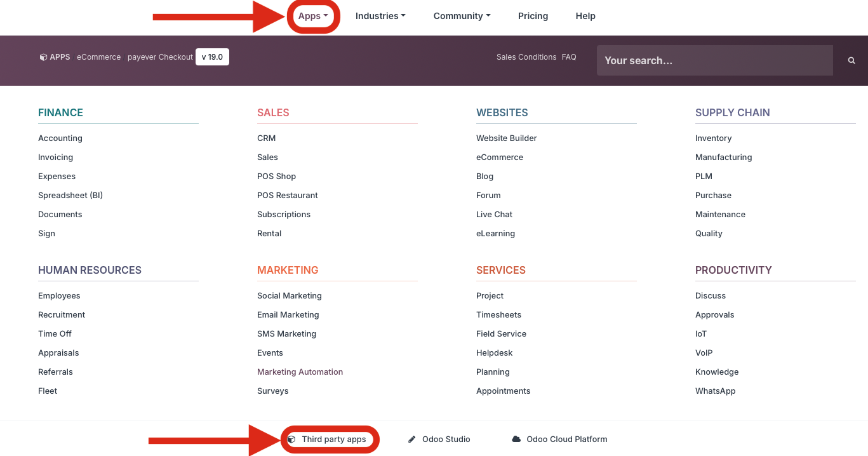
Task: Open the Appointments app
Action: coord(503,391)
